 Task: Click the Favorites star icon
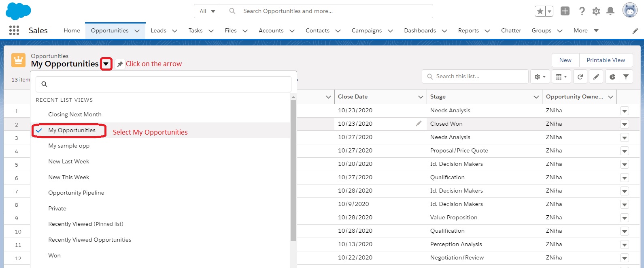coord(540,11)
